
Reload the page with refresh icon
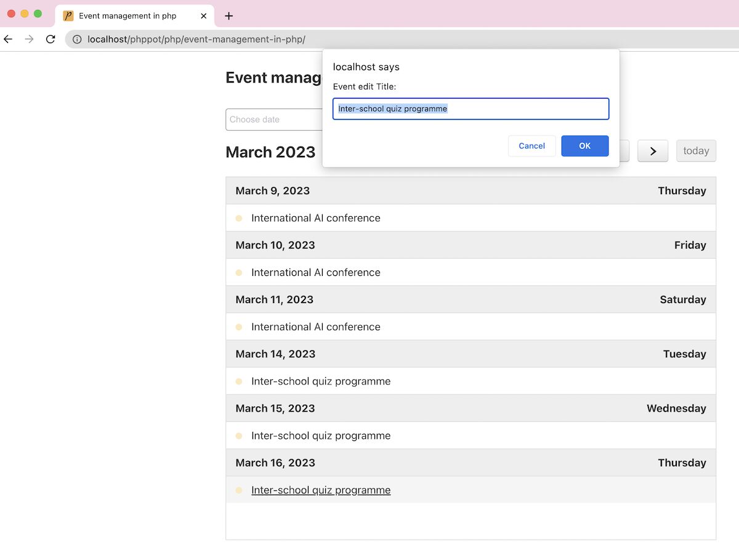pos(50,39)
